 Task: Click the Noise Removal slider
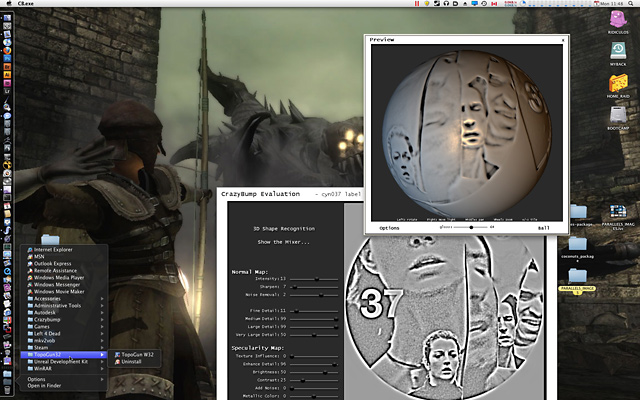314,295
